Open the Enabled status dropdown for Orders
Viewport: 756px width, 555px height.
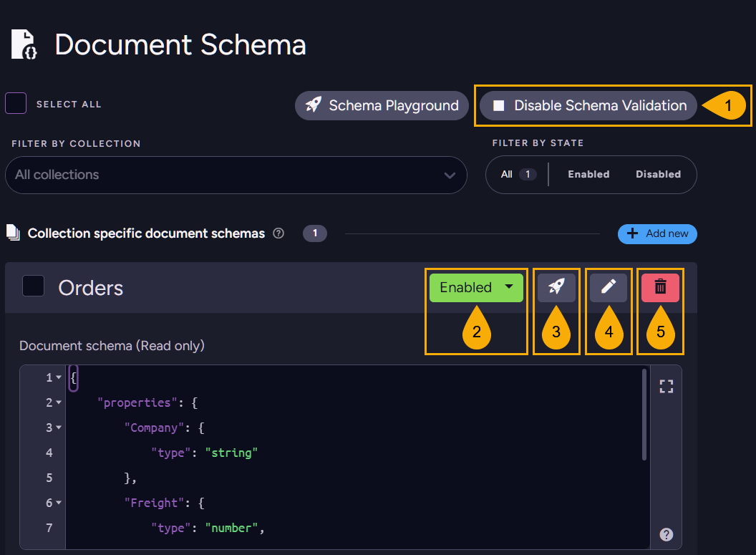[x=476, y=287]
